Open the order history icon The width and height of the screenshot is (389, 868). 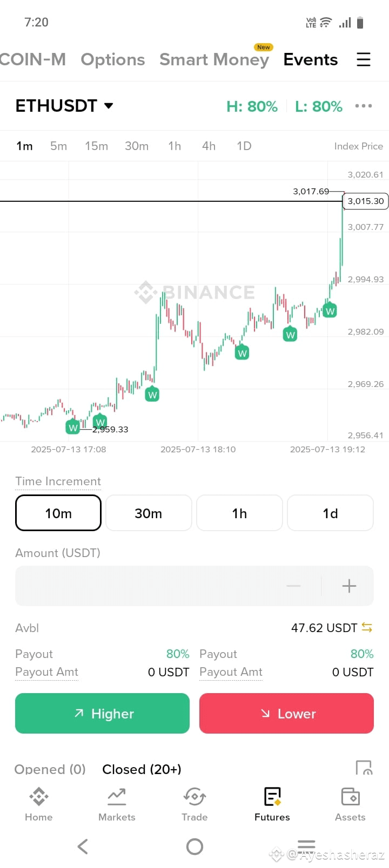[364, 768]
